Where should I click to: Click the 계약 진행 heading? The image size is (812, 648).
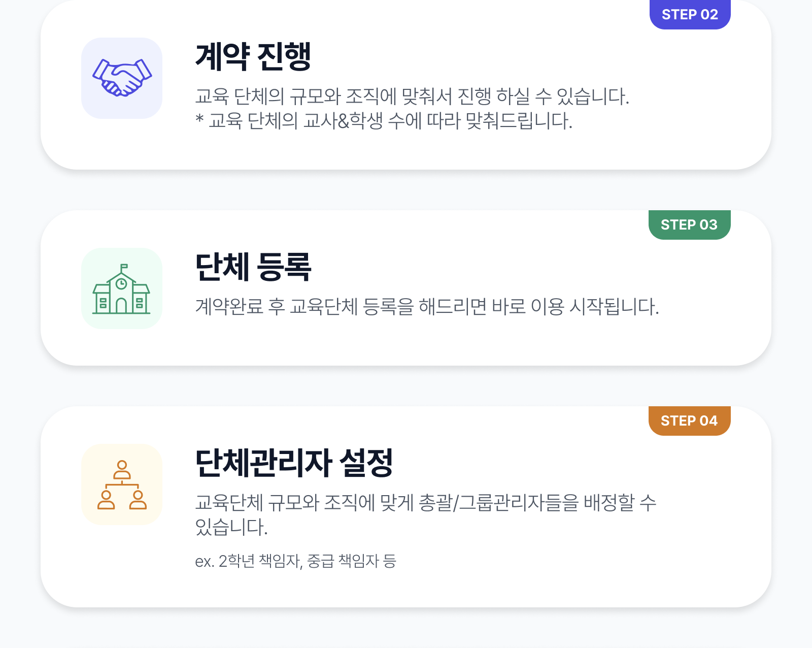tap(253, 56)
